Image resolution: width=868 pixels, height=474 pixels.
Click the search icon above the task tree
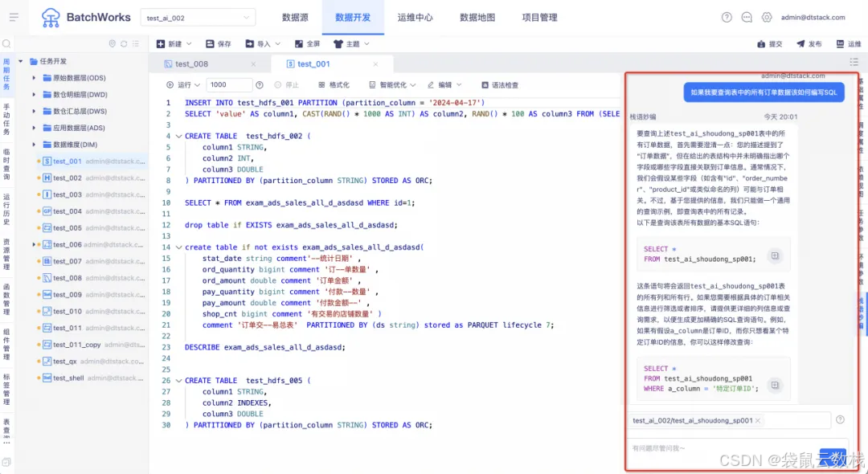(x=8, y=44)
